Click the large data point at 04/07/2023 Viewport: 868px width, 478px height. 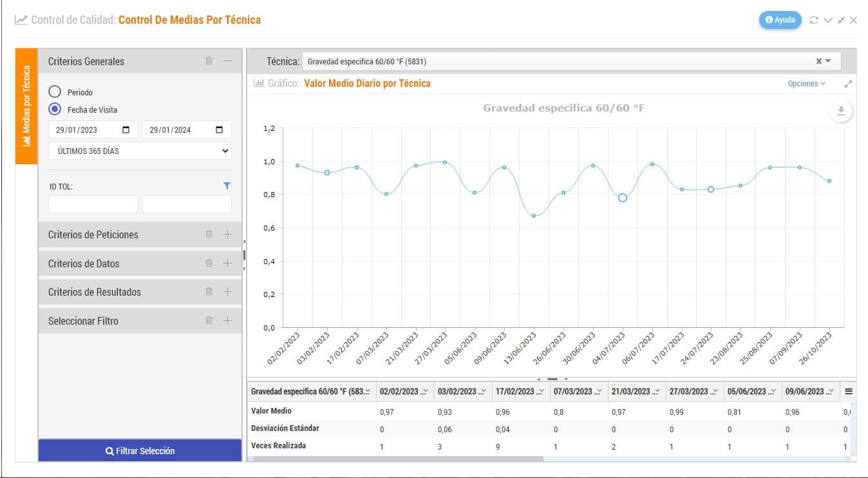tap(623, 198)
